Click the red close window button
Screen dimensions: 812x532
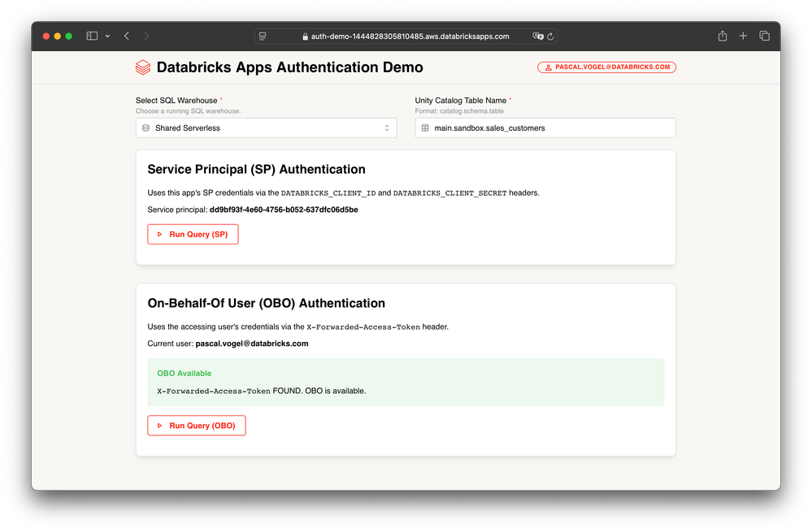[x=46, y=37]
